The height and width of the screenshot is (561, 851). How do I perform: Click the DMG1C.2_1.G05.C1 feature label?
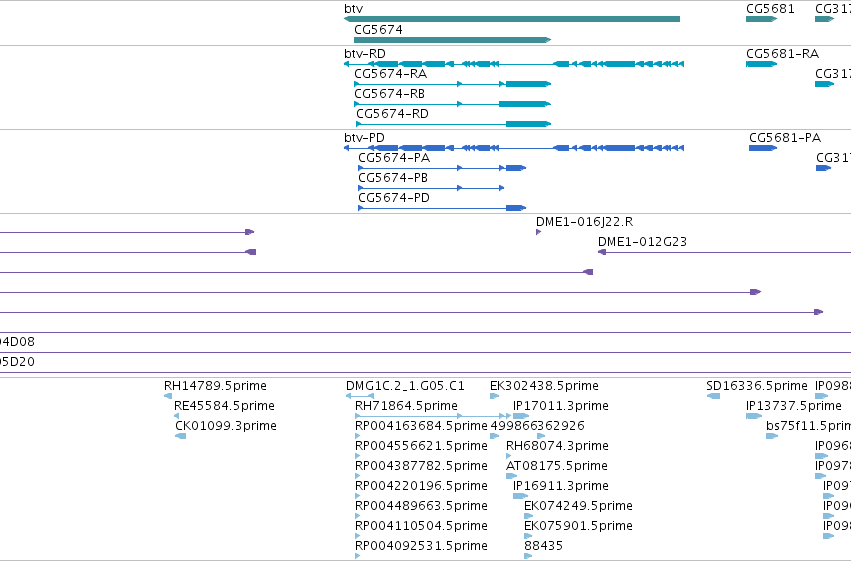[405, 386]
